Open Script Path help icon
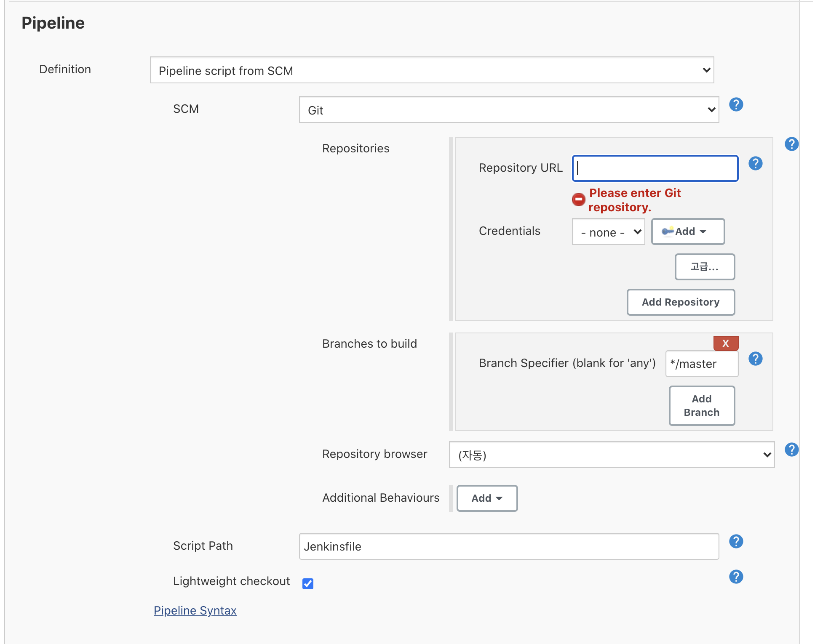 pos(736,541)
